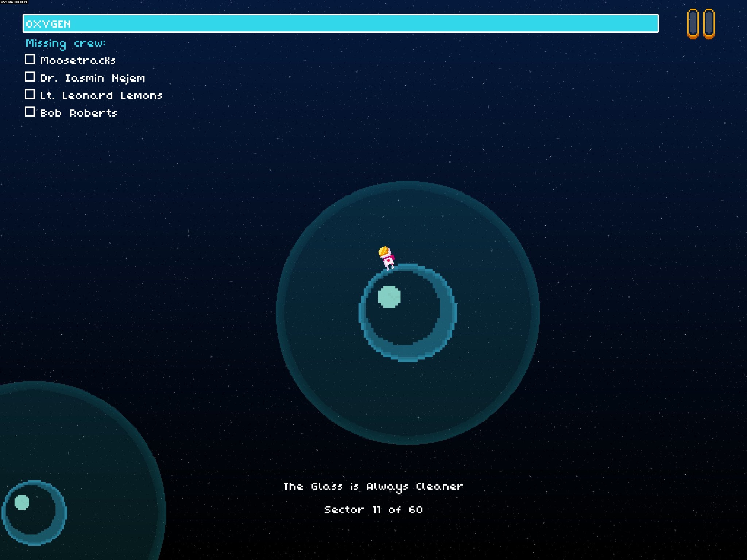Screen dimensions: 747x560
Task: Mark the Bob Roberts checkbox
Action: (x=30, y=112)
